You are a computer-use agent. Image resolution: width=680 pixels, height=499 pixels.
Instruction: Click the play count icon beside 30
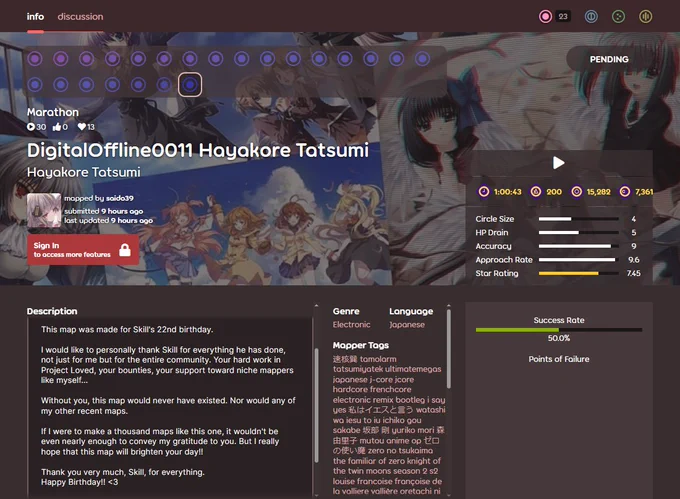[x=31, y=127]
